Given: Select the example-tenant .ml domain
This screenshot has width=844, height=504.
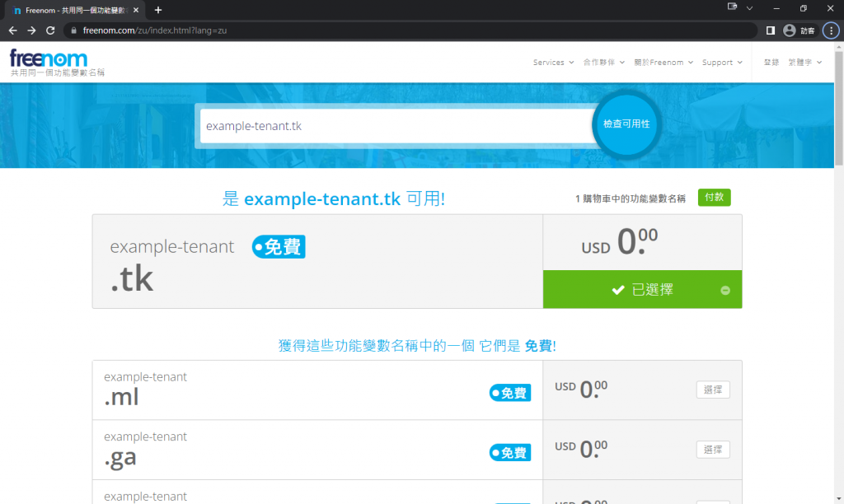Looking at the screenshot, I should pos(713,390).
